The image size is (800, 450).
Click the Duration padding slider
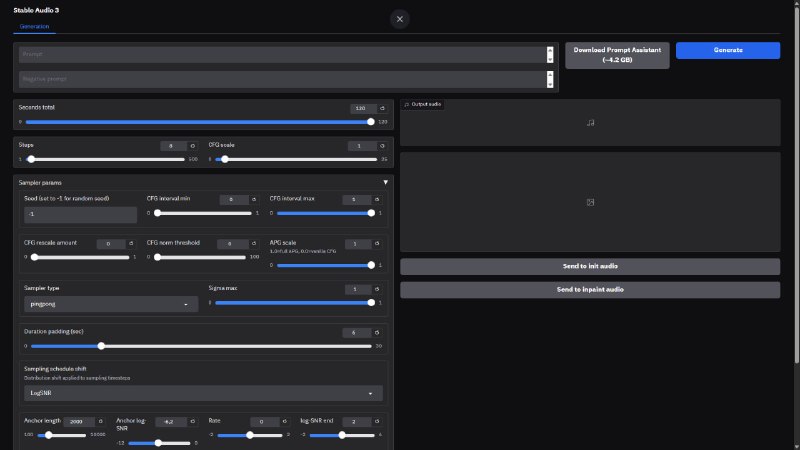click(201, 346)
